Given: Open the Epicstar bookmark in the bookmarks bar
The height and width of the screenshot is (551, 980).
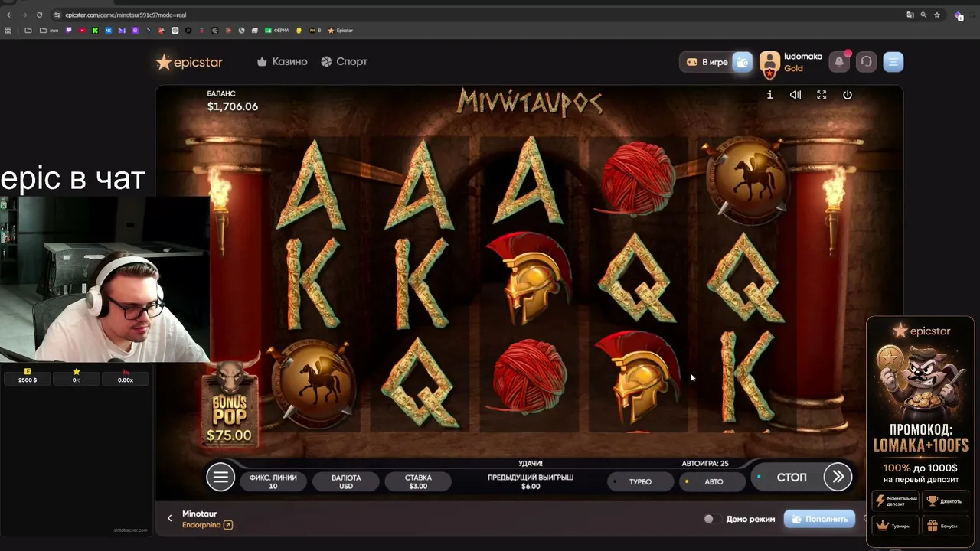Looking at the screenshot, I should pyautogui.click(x=341, y=31).
